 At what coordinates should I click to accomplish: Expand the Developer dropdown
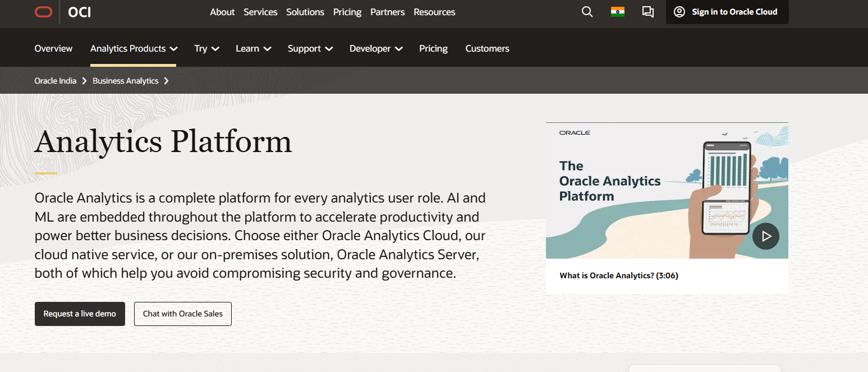(x=376, y=48)
